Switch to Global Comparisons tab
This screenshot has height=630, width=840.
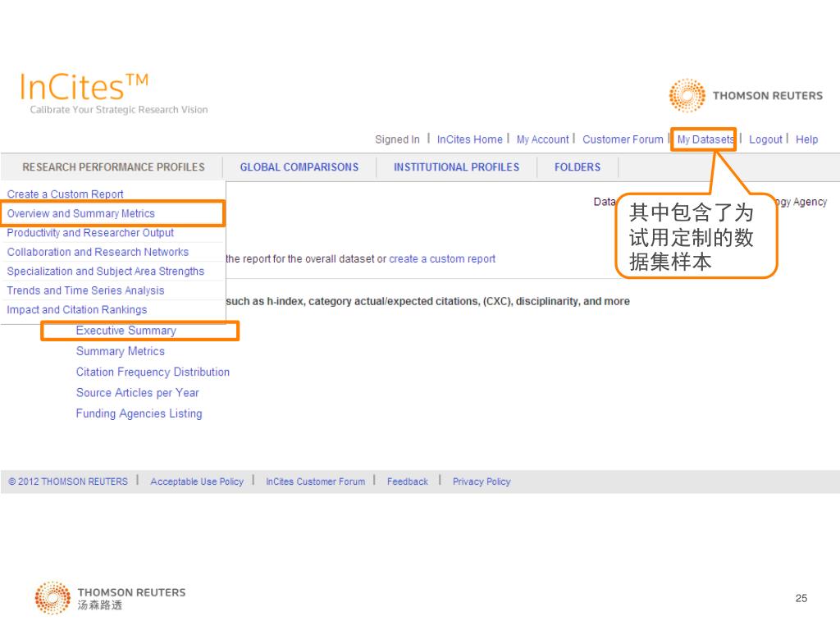[x=299, y=167]
